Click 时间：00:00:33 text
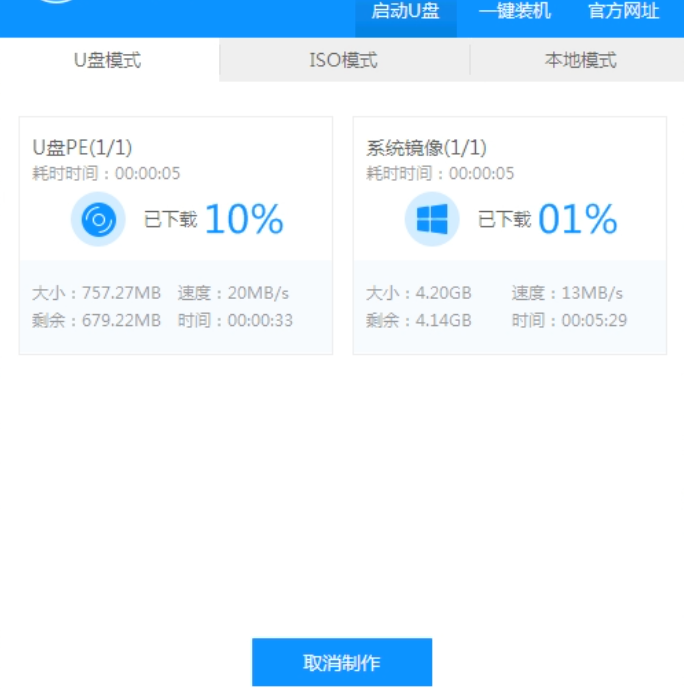 pos(235,320)
